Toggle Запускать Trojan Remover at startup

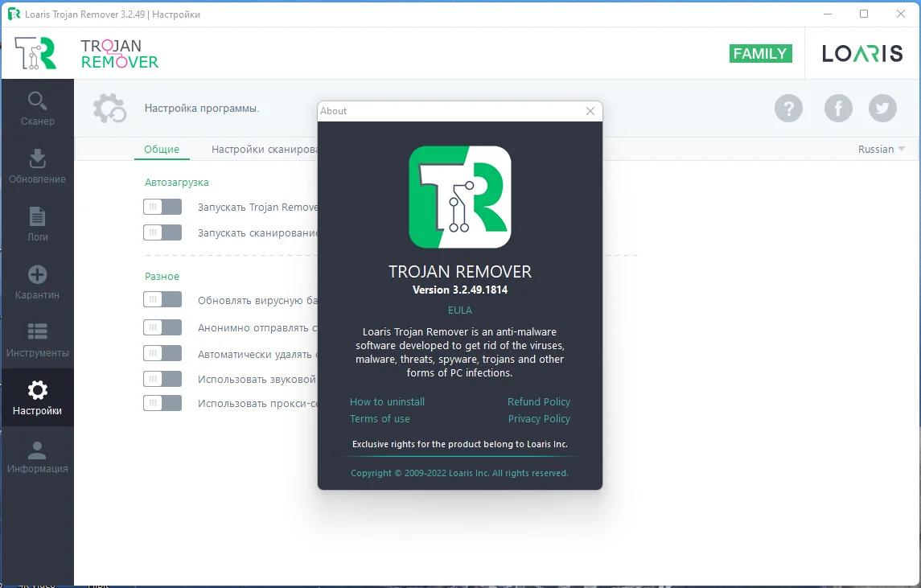tap(162, 207)
